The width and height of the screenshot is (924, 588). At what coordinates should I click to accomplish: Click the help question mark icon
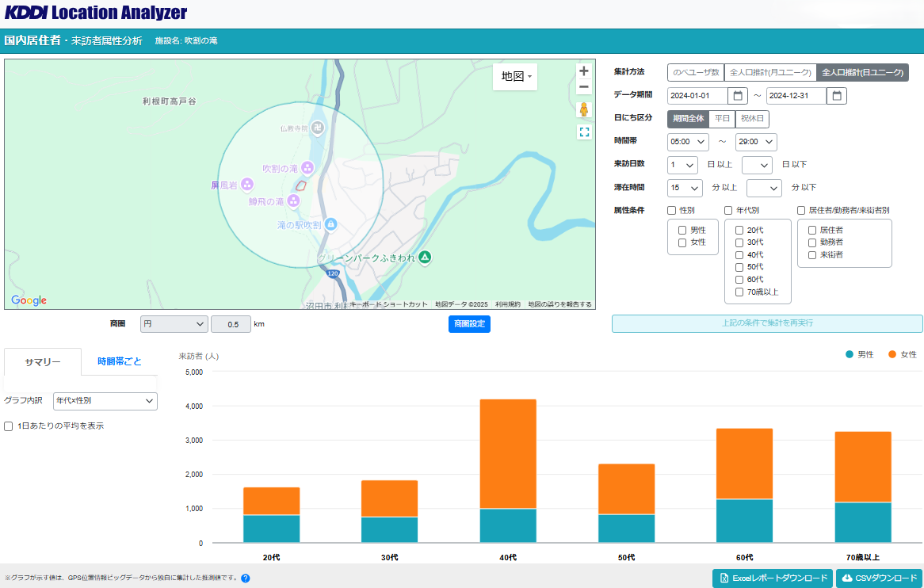(x=245, y=578)
